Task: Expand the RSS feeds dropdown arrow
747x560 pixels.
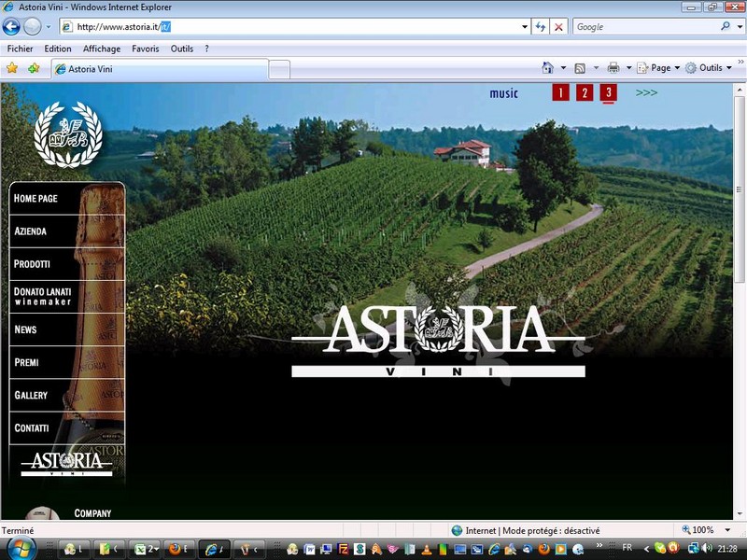Action: click(x=596, y=67)
